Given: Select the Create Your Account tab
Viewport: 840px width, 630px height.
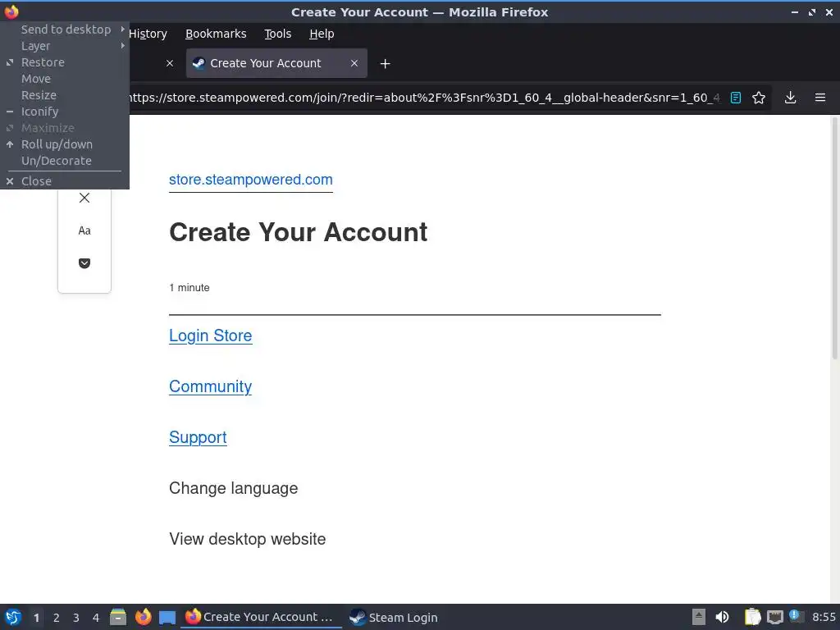Looking at the screenshot, I should (x=276, y=63).
